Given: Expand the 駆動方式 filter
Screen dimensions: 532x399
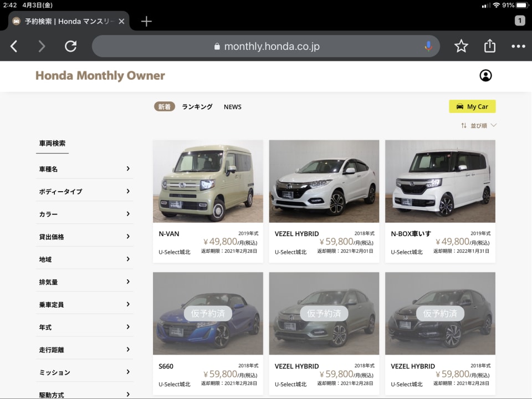Looking at the screenshot, I should click(x=84, y=393).
